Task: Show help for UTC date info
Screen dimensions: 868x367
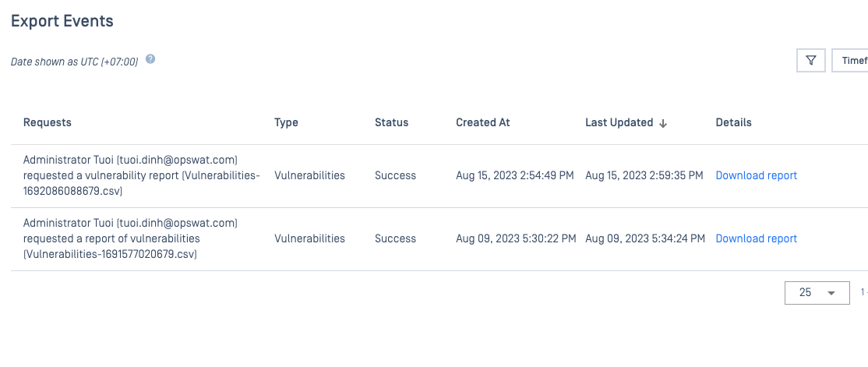Action: click(x=150, y=59)
